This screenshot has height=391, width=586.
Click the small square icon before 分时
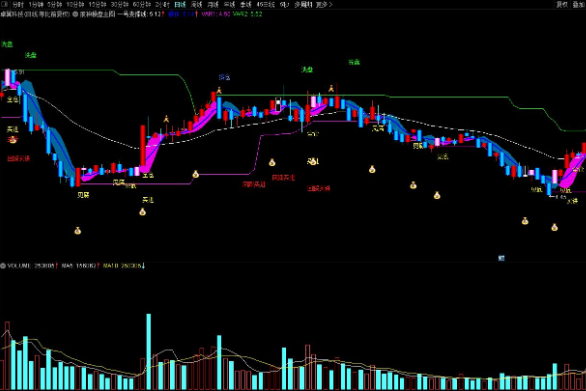(x=5, y=4)
